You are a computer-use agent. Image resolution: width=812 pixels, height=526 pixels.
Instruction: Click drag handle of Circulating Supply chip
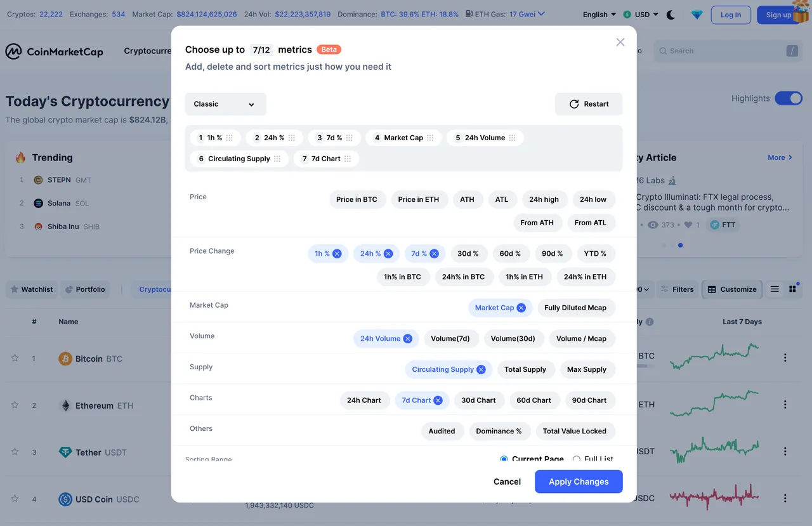click(x=277, y=159)
